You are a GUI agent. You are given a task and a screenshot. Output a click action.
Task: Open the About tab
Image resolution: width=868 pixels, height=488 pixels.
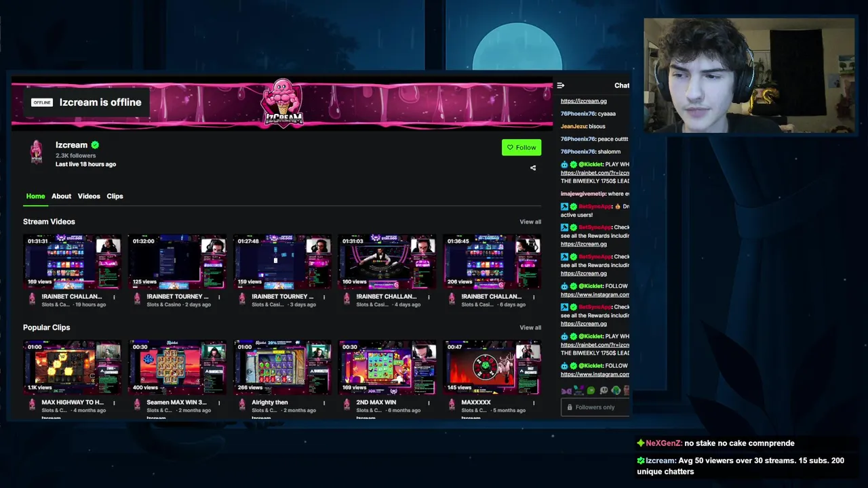click(61, 196)
